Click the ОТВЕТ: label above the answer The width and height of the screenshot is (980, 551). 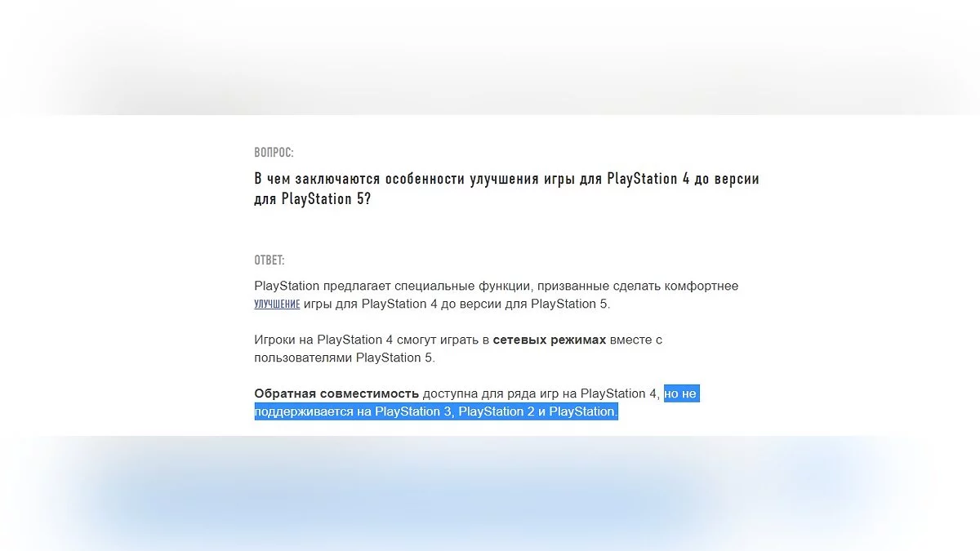pos(269,260)
